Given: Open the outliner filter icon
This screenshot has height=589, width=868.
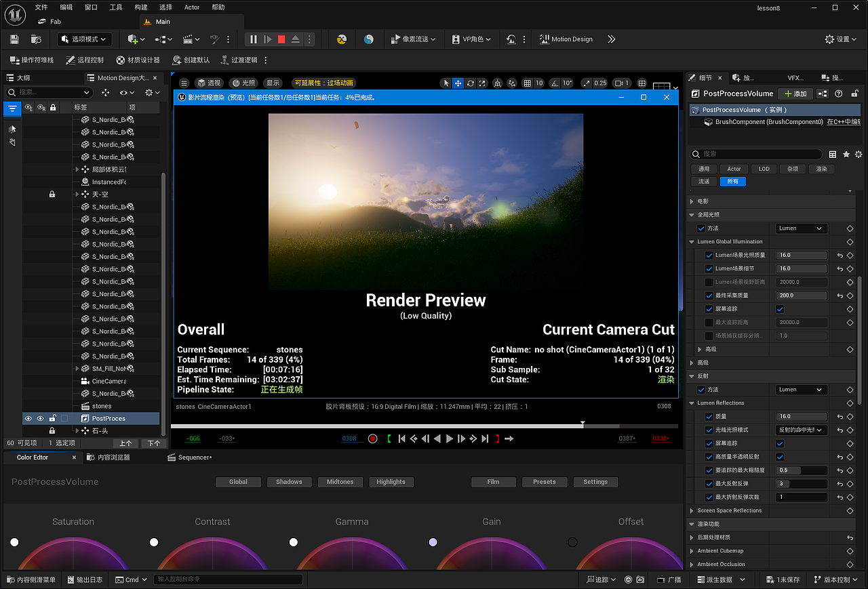Looking at the screenshot, I should [x=12, y=108].
